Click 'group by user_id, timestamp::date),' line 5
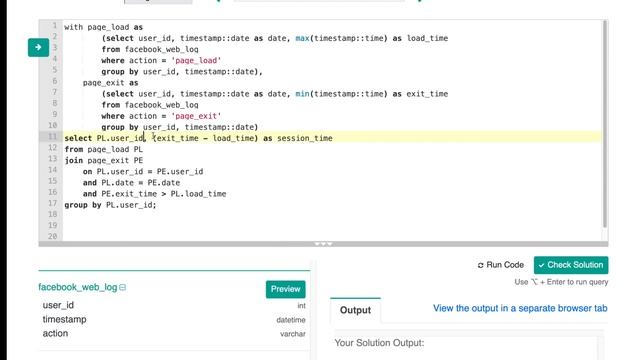The width and height of the screenshot is (640, 360). coord(182,71)
